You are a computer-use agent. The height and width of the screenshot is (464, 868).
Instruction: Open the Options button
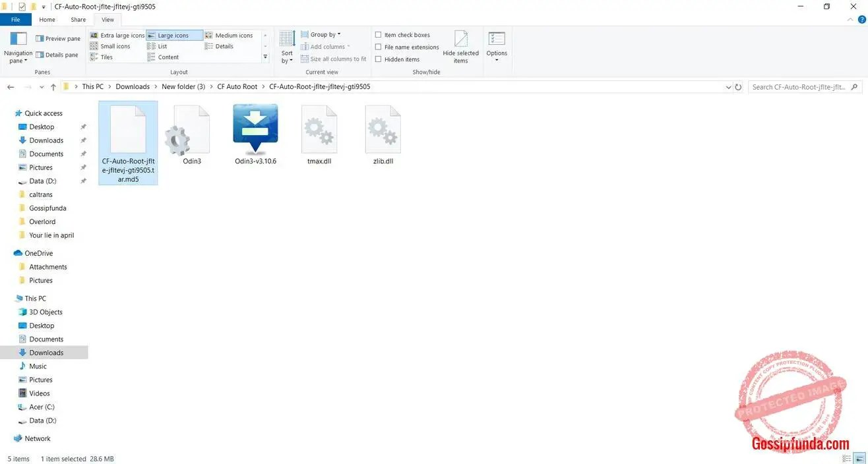tap(497, 47)
